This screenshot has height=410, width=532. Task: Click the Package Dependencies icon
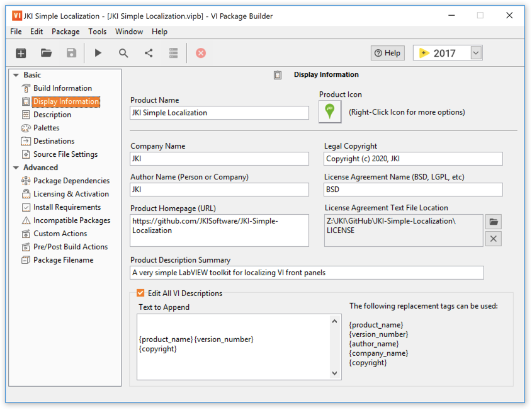click(x=26, y=181)
